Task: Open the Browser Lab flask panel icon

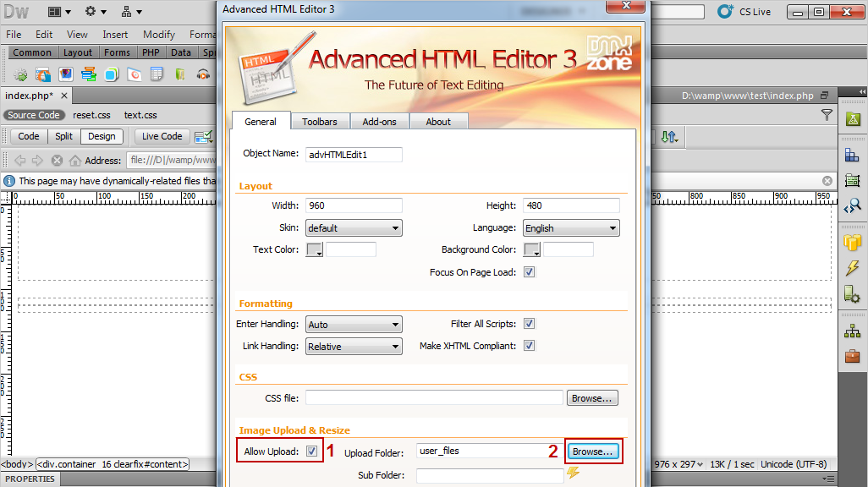Action: [x=853, y=118]
